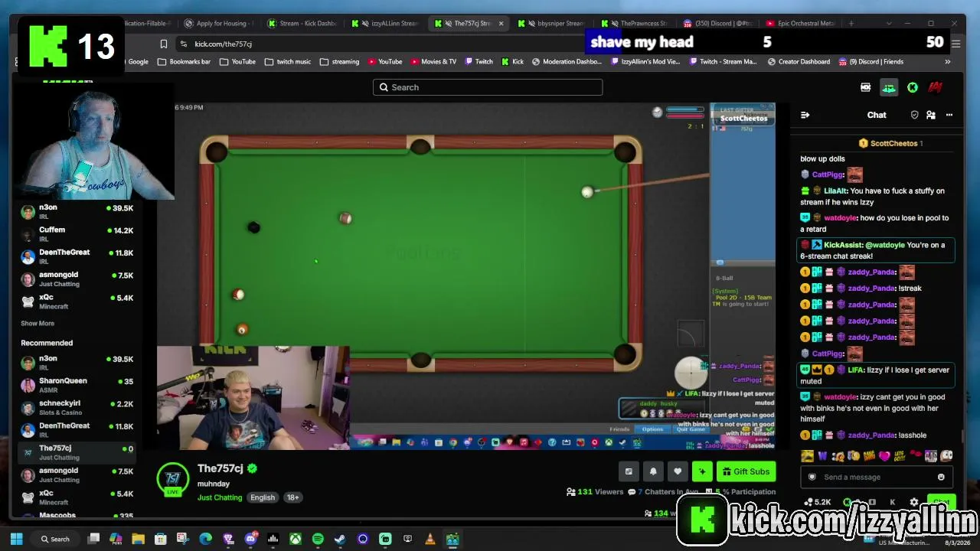Click the Windows taskbar Search box
Screen dimensions: 980x551
55,539
